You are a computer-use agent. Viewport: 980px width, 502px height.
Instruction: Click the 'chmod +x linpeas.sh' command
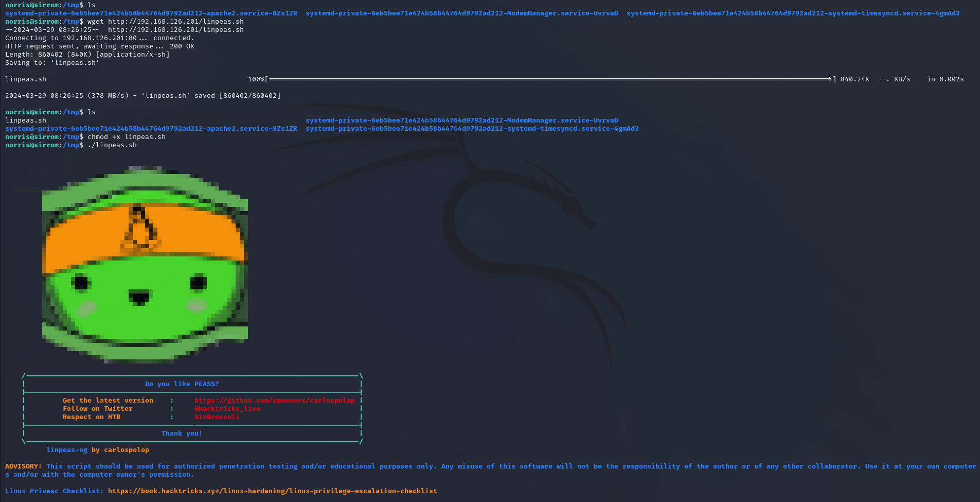pyautogui.click(x=127, y=137)
